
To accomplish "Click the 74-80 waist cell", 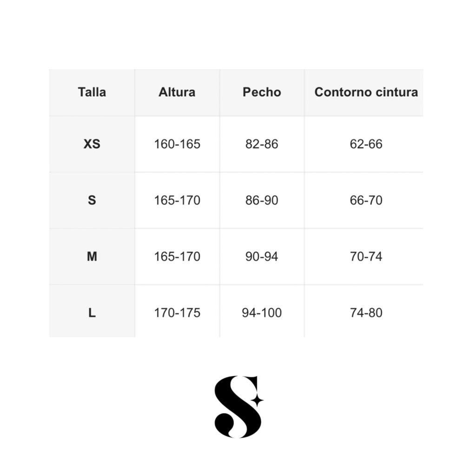I will pyautogui.click(x=366, y=313).
